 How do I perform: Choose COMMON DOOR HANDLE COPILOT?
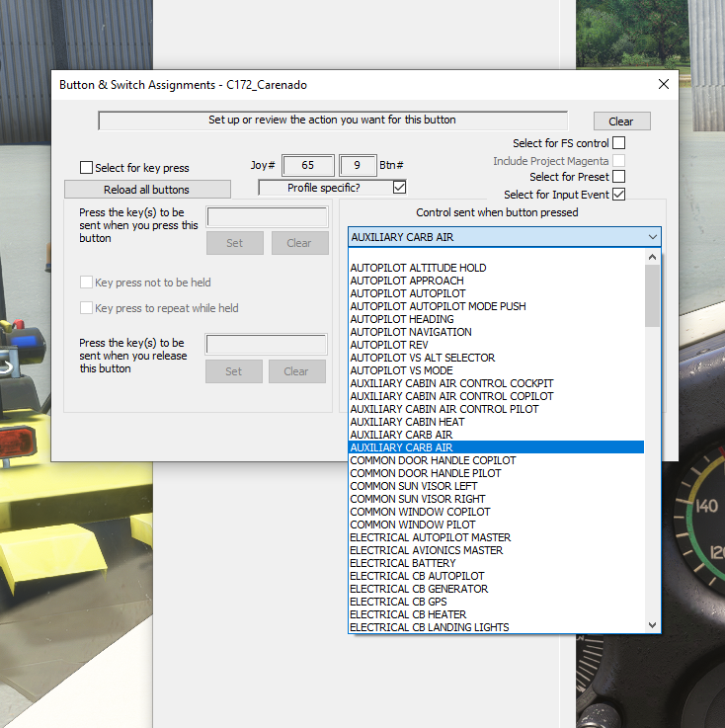click(496, 460)
